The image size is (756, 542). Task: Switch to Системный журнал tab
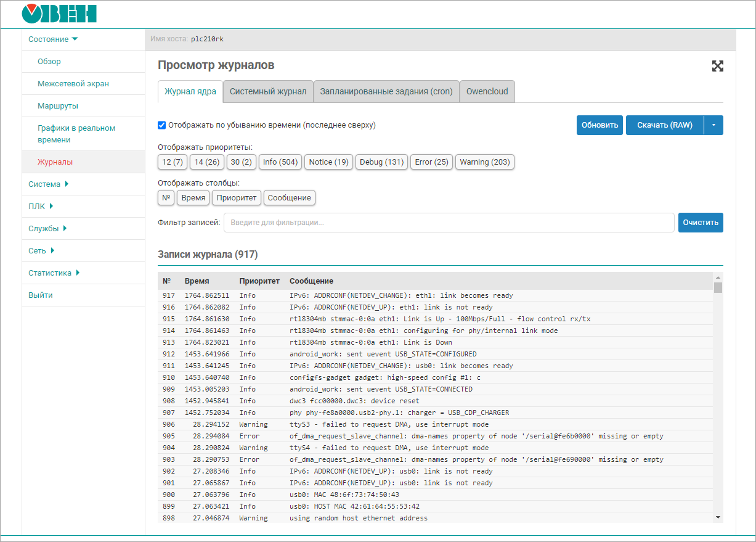point(268,91)
